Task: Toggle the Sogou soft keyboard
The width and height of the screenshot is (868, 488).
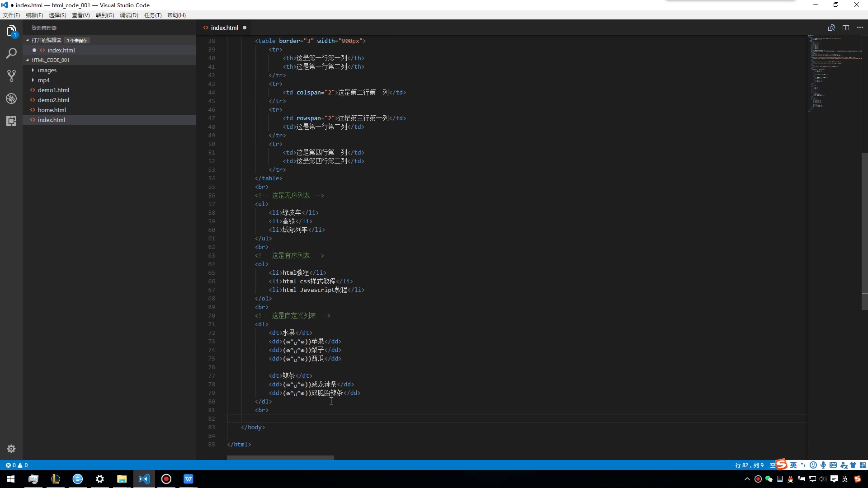Action: (833, 465)
